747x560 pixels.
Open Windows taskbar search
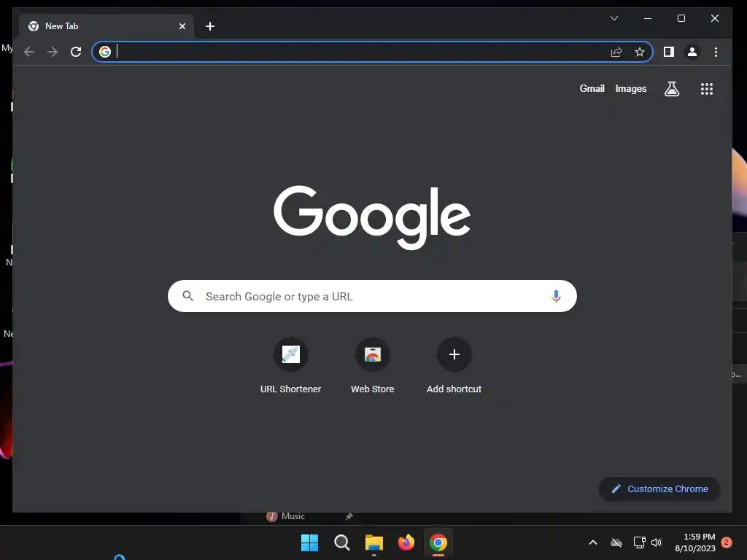[x=341, y=542]
